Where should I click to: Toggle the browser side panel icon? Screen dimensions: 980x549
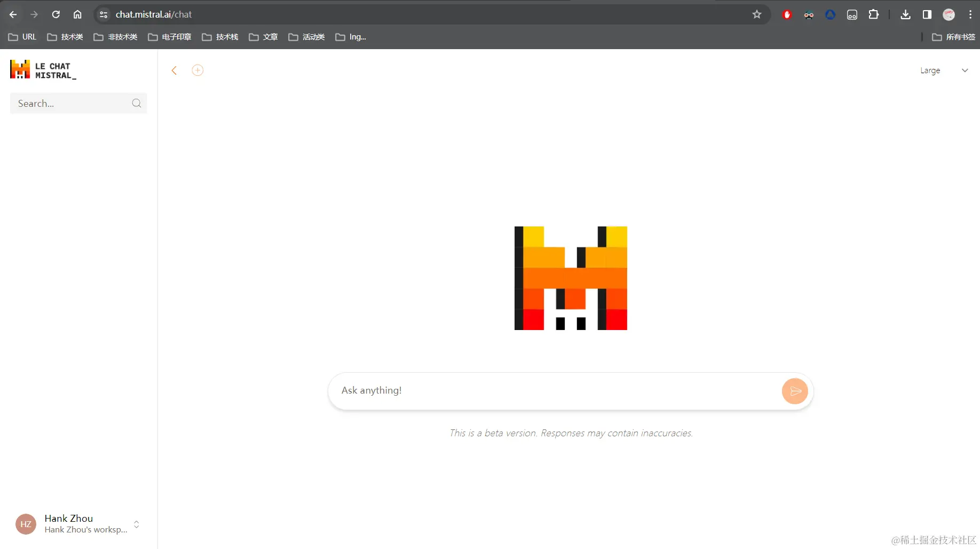pos(927,14)
